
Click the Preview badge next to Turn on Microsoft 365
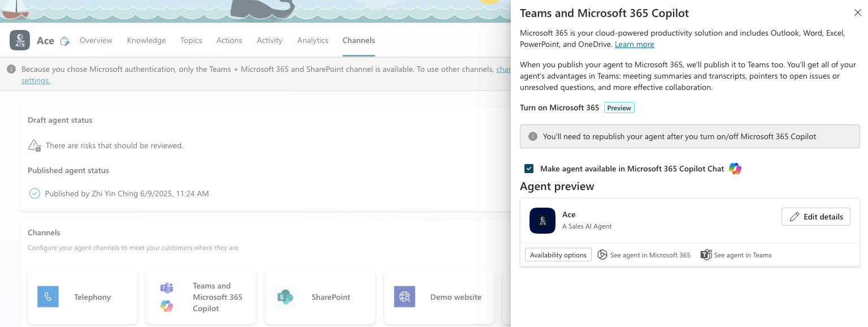[619, 107]
